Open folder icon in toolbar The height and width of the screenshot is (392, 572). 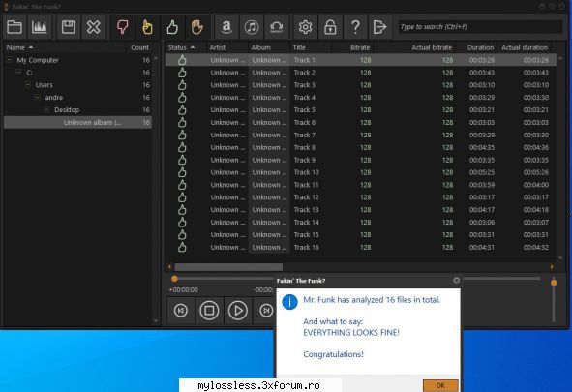click(x=15, y=27)
